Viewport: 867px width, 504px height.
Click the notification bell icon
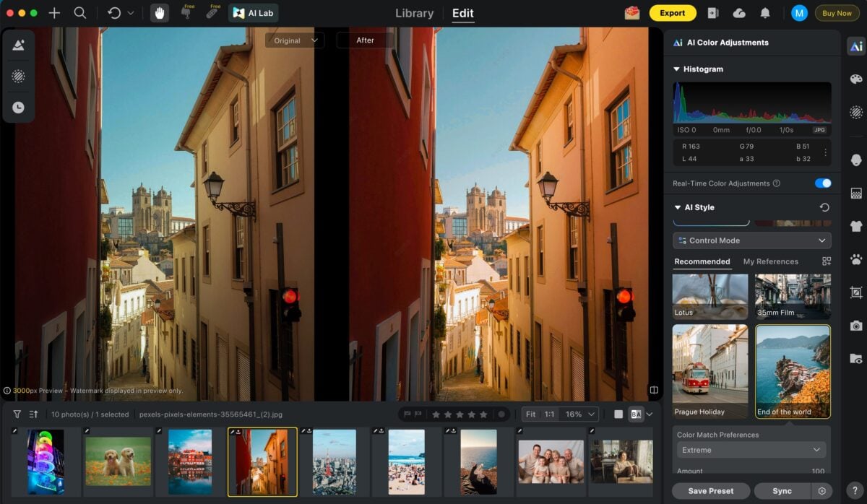click(764, 13)
